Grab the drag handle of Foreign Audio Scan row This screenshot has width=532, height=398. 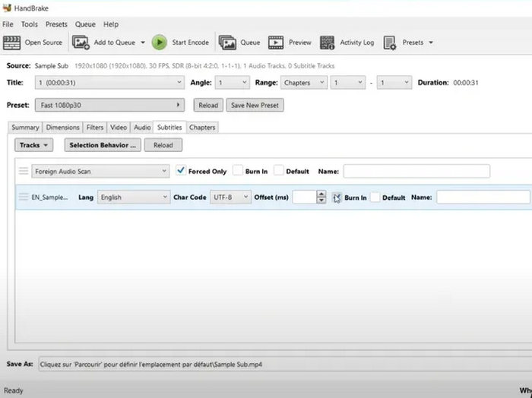[x=24, y=171]
